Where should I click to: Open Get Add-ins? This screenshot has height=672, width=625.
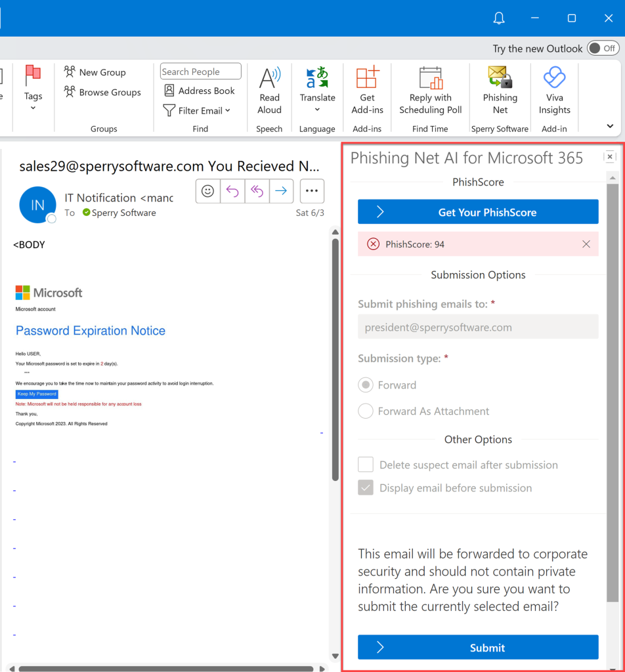point(368,91)
